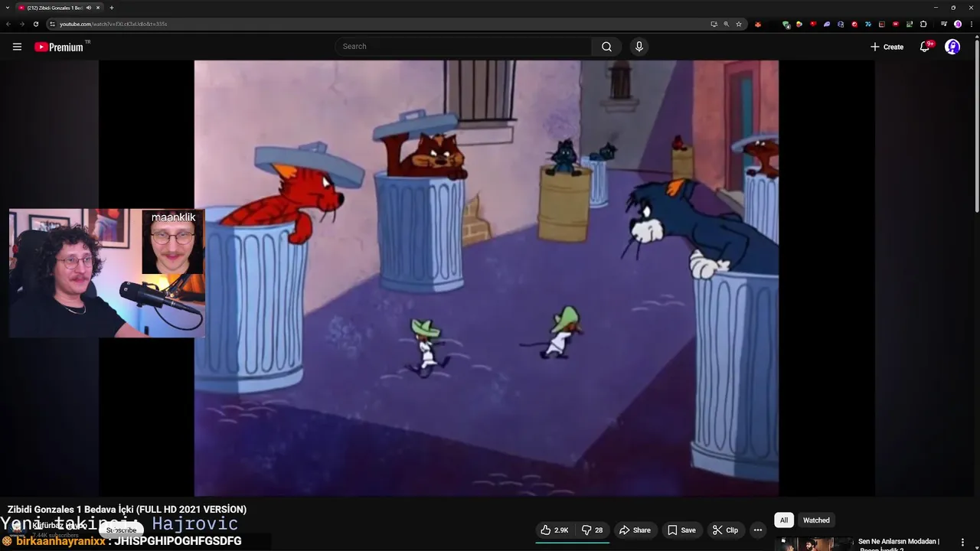The image size is (980, 551).
Task: Open Chrome three-dot menu
Action: click(972, 24)
